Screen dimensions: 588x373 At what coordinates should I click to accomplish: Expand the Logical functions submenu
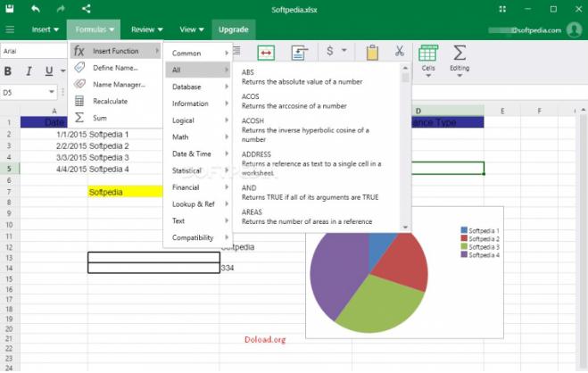(197, 120)
